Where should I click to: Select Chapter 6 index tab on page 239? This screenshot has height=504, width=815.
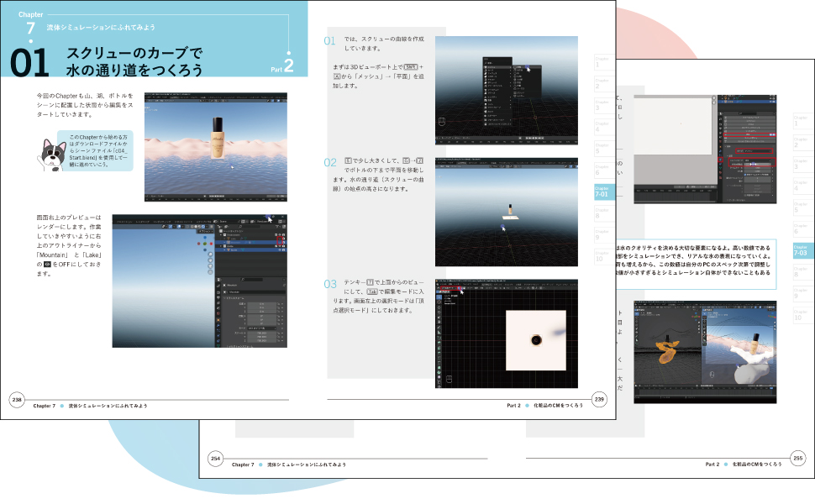click(603, 171)
